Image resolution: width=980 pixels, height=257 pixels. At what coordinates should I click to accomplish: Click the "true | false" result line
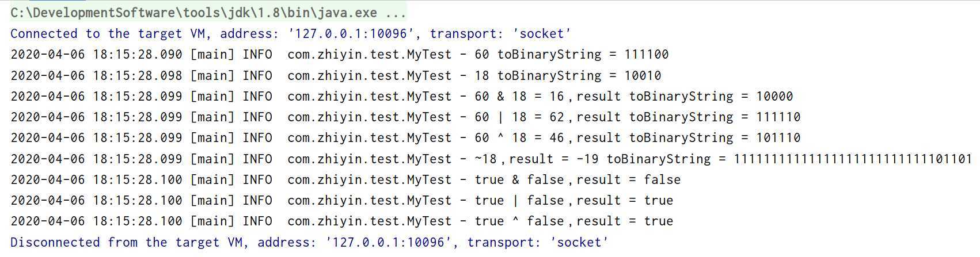pyautogui.click(x=342, y=201)
